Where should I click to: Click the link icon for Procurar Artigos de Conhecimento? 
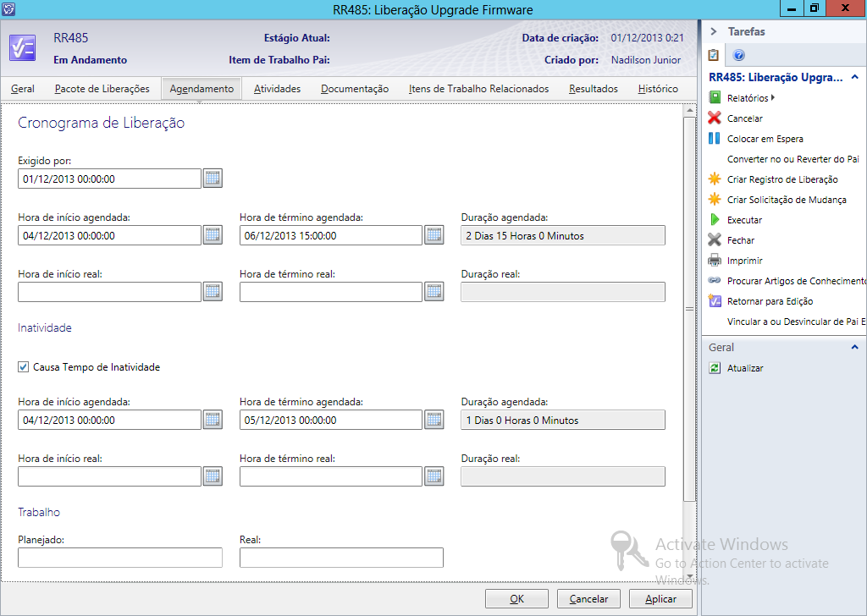click(715, 281)
